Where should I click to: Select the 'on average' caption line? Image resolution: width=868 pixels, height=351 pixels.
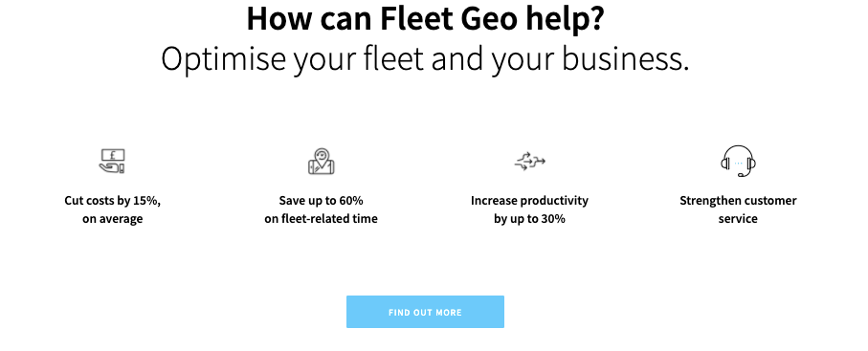(113, 219)
